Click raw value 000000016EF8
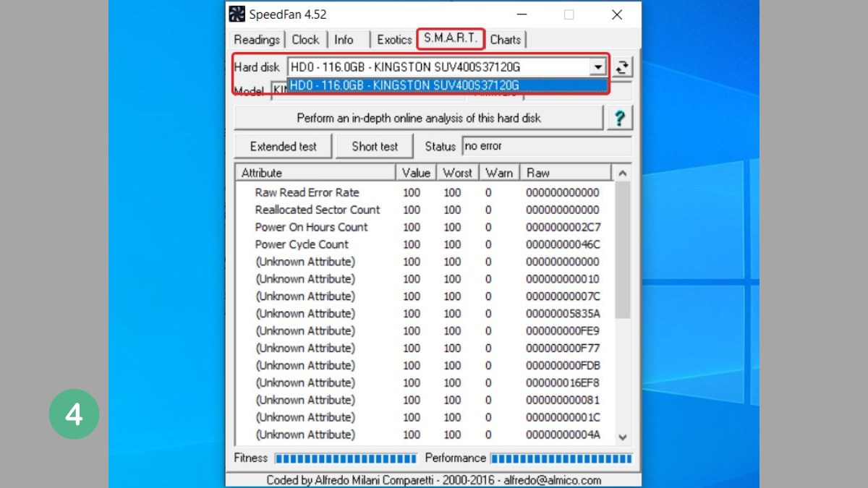The image size is (868, 488). 563,383
